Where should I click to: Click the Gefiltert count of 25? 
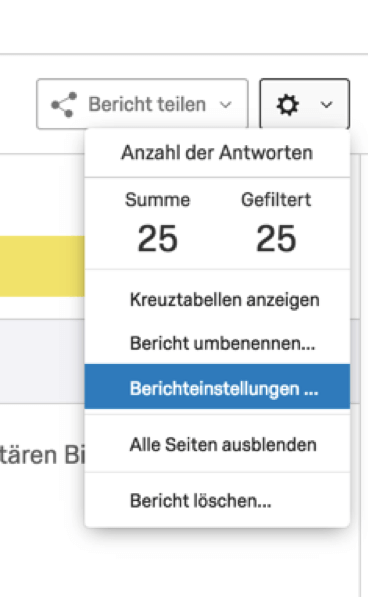(x=276, y=239)
